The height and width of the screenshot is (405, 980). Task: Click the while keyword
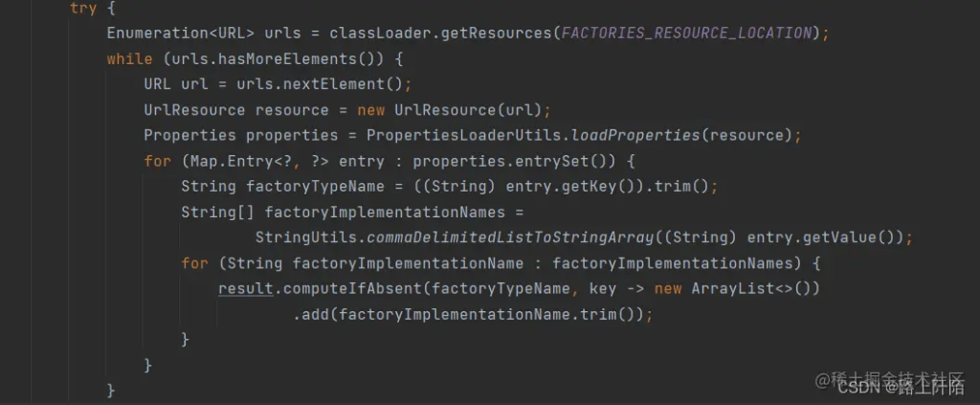[x=129, y=58]
